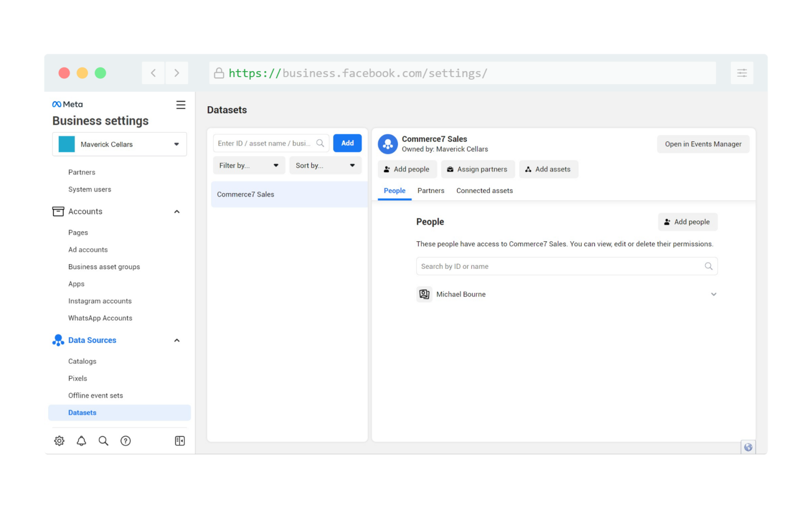Open WhatsApp Accounts in the sidebar
812x508 pixels.
pyautogui.click(x=100, y=318)
